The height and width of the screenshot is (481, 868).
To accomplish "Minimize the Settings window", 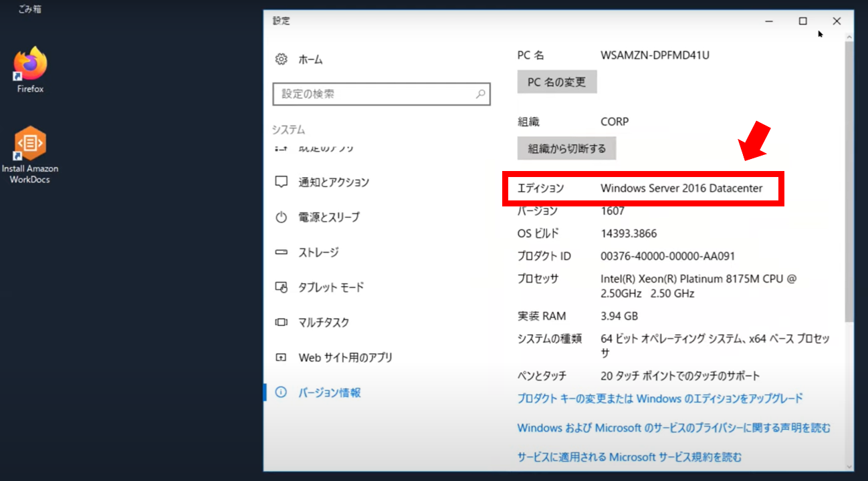I will tap(770, 21).
